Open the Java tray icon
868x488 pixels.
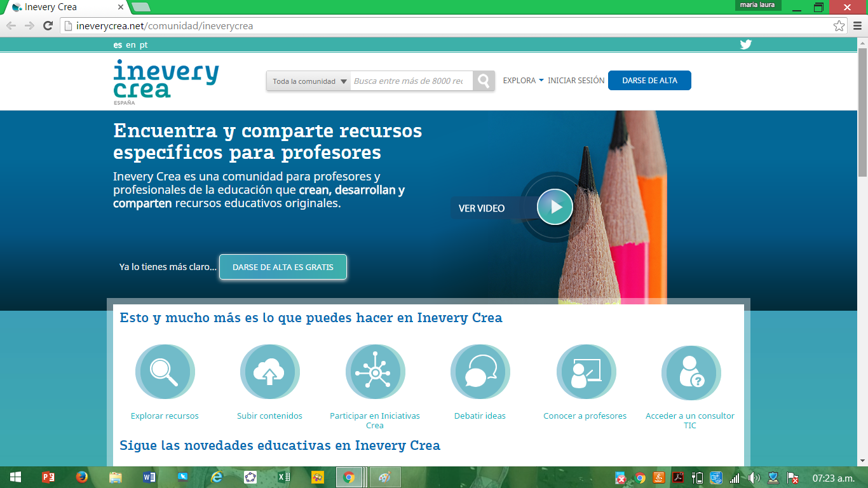[x=659, y=478]
